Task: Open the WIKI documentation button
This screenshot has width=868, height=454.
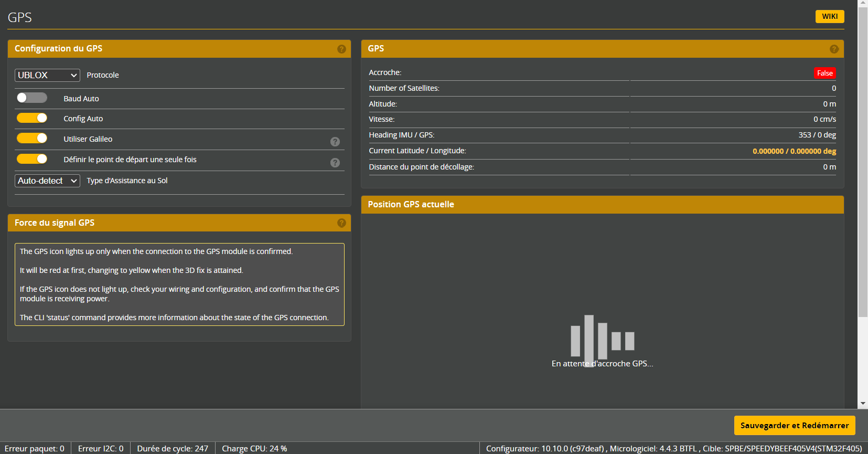Action: (829, 16)
